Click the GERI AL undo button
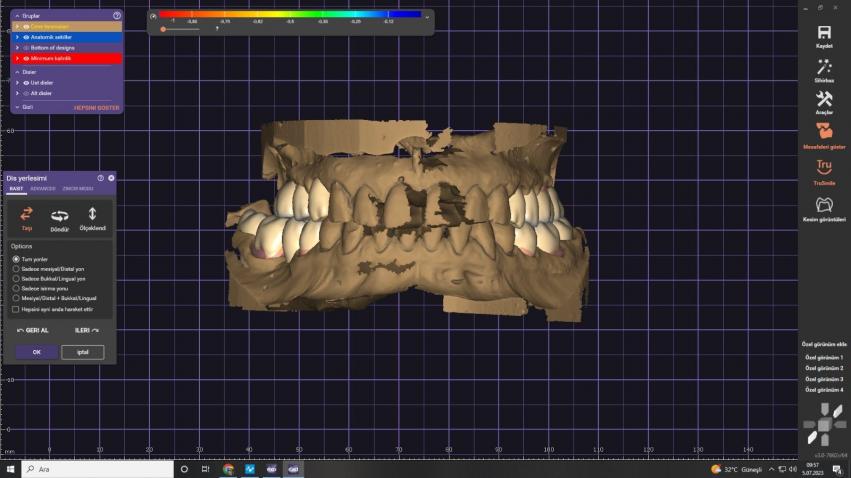 coord(33,329)
